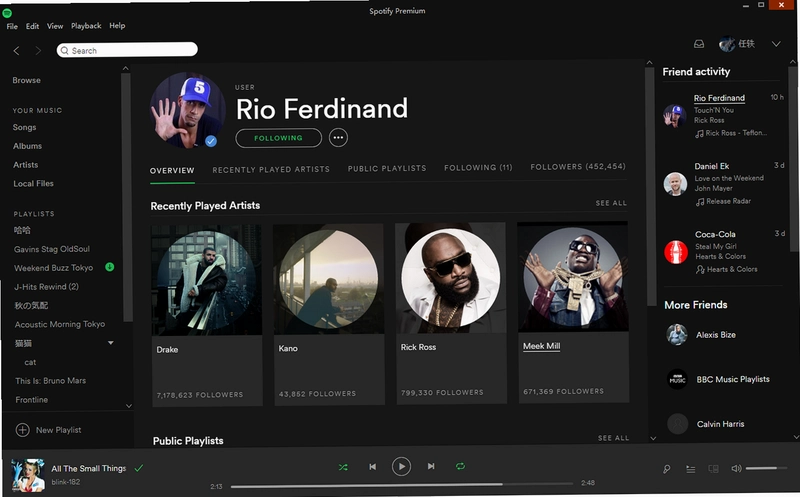Click the sidebar scroll-up arrow
The height and width of the screenshot is (497, 800).
click(x=126, y=68)
